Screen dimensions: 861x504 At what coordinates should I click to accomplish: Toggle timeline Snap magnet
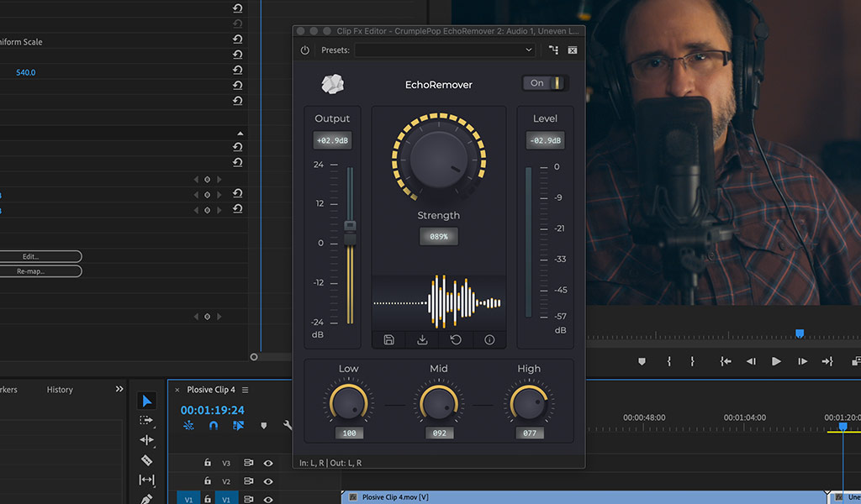tap(214, 426)
